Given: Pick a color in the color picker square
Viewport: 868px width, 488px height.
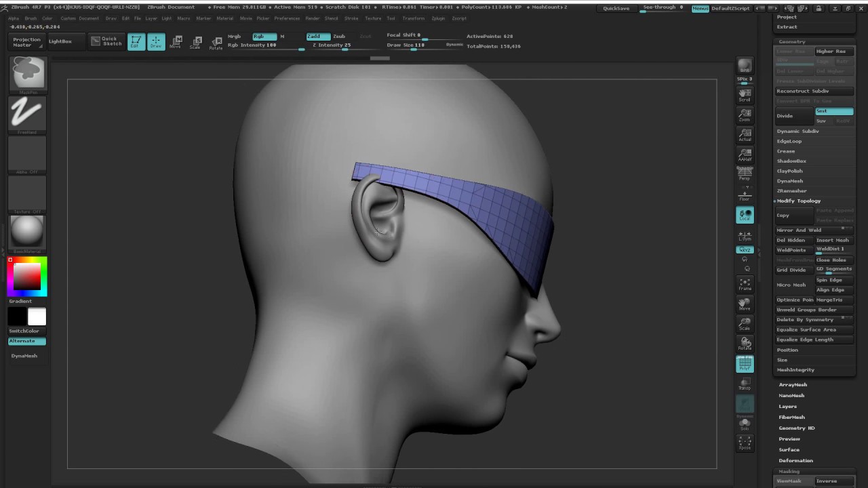Looking at the screenshot, I should [x=27, y=277].
